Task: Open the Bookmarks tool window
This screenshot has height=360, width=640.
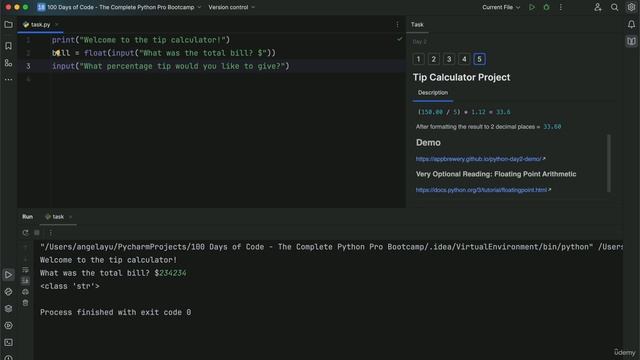Action: tap(8, 46)
